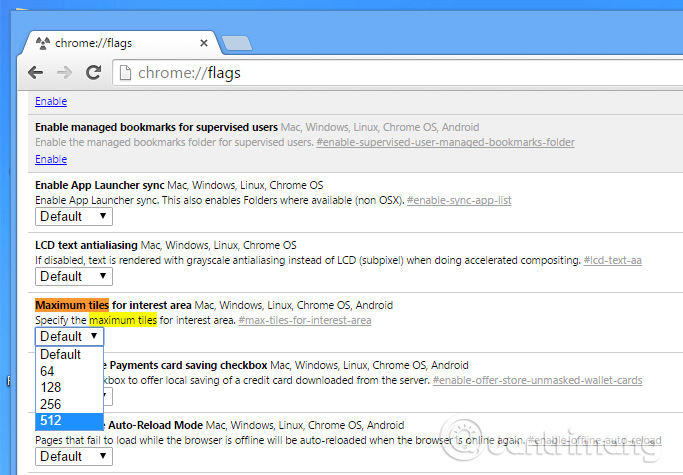The width and height of the screenshot is (683, 475).
Task: Open Auto-Reload Mode Default dropdown
Action: pos(74,457)
